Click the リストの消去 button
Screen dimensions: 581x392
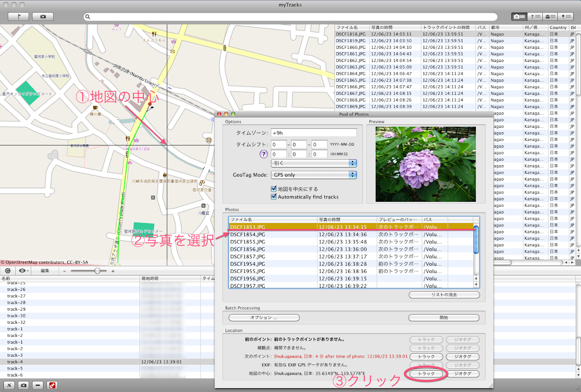coord(444,295)
